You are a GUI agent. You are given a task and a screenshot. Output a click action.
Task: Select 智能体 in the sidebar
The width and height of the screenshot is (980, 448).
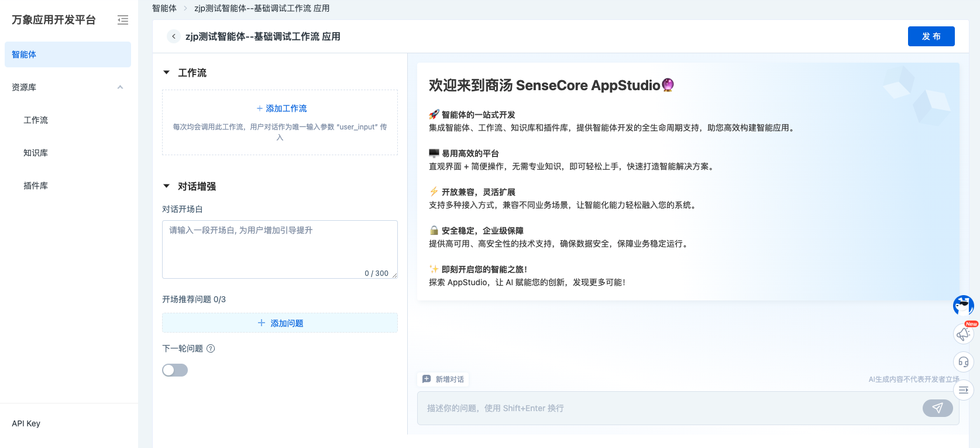[x=68, y=54]
